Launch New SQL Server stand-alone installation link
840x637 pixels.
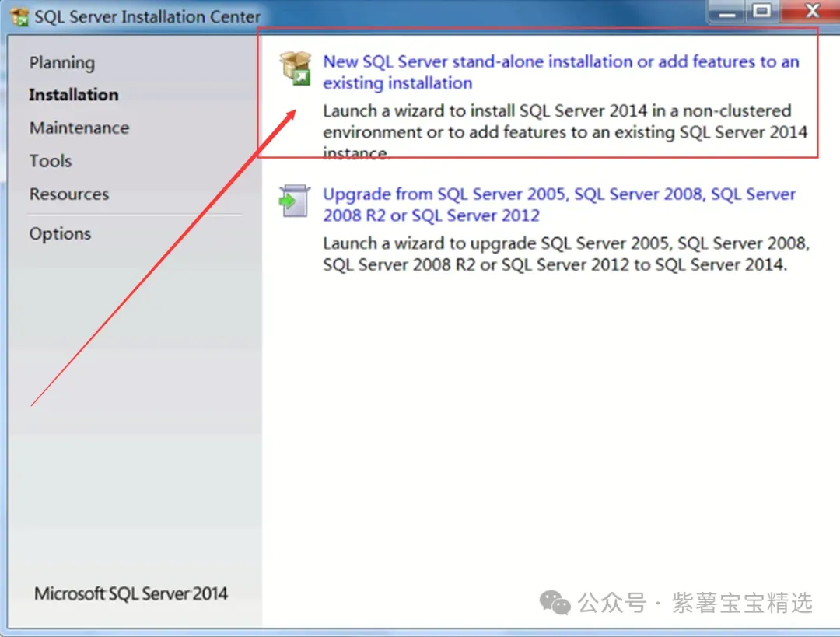pyautogui.click(x=561, y=72)
